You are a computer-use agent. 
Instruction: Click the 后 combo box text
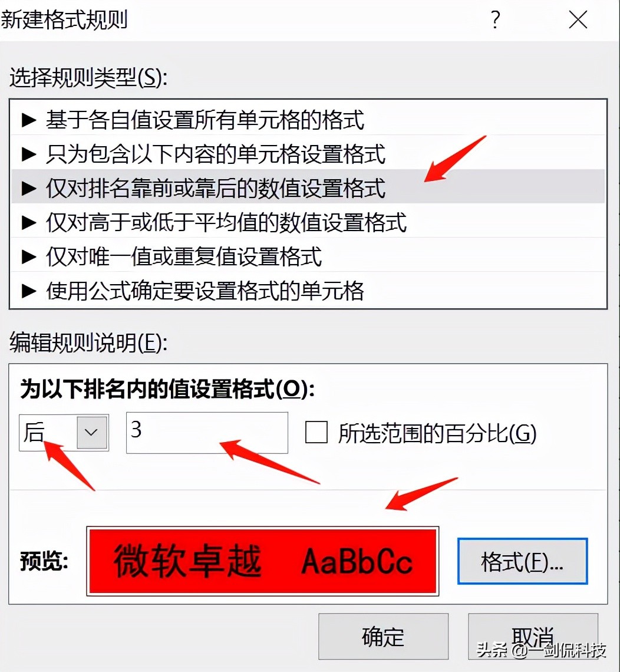coord(34,431)
